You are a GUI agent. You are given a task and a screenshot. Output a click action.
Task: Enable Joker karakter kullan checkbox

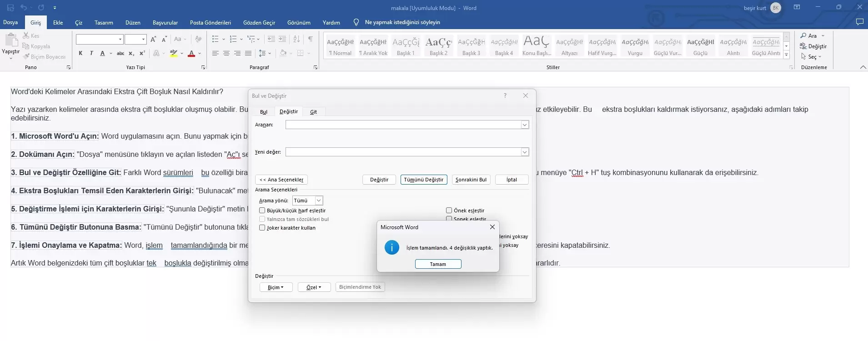[262, 228]
